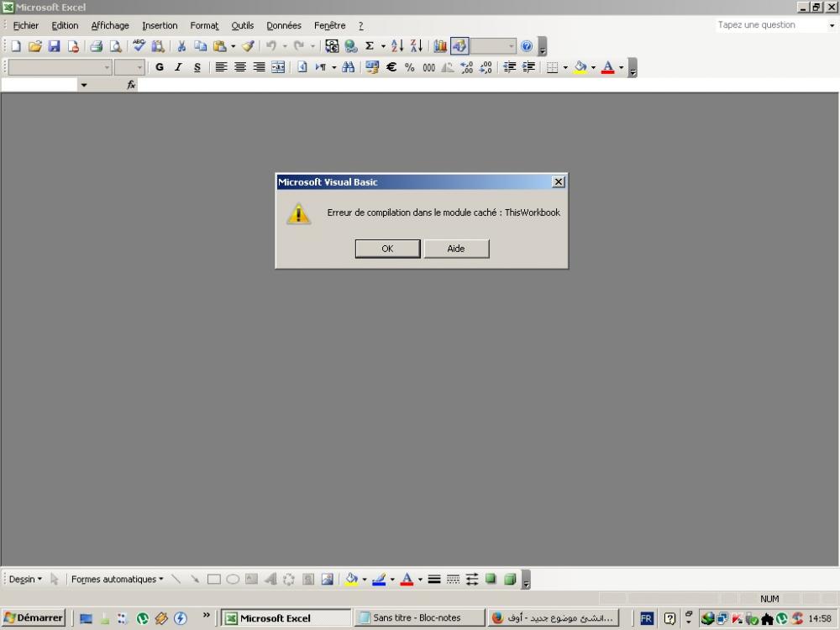Click the Aide button in dialog

[x=456, y=249]
